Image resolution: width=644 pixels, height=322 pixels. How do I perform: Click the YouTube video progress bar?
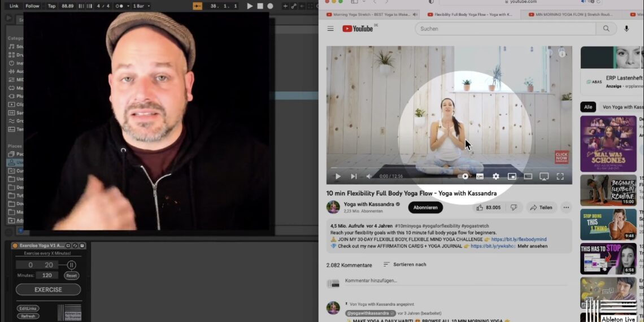pos(449,168)
